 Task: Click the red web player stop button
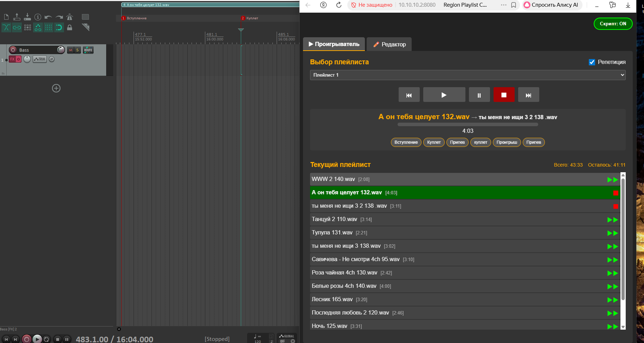tap(504, 95)
